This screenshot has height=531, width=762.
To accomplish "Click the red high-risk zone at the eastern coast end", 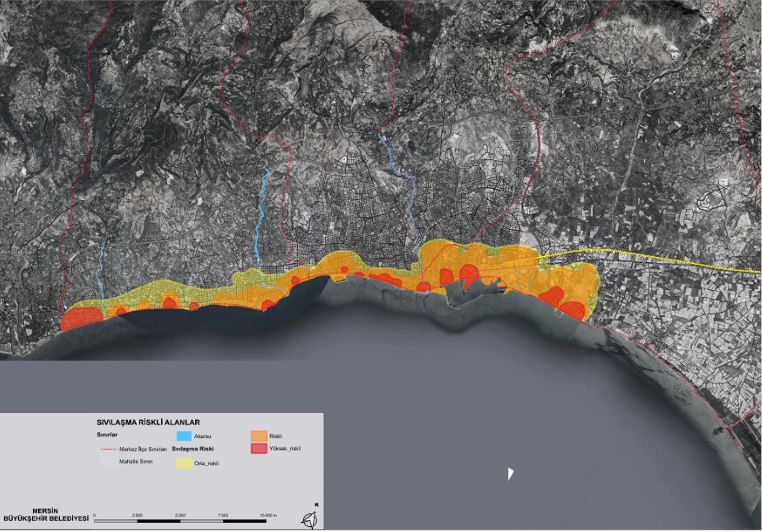I will pyautogui.click(x=572, y=309).
